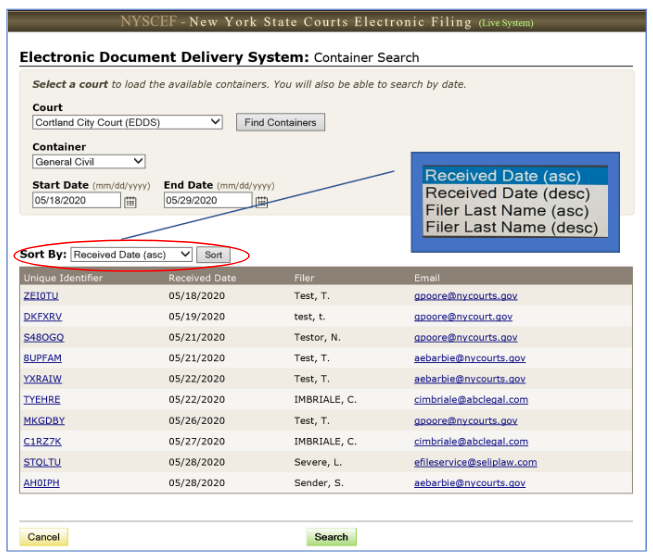Open the Start Date calendar picker icon
The height and width of the screenshot is (557, 653).
click(130, 201)
